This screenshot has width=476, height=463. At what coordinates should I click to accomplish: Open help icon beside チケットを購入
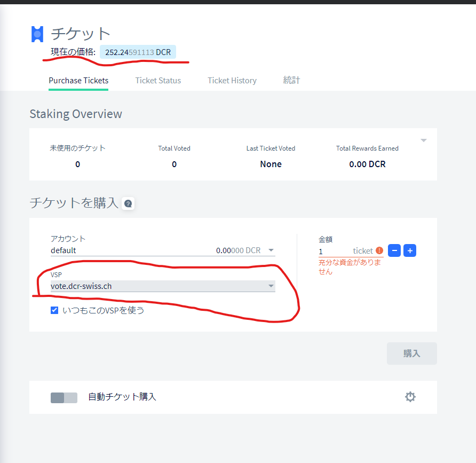(x=128, y=203)
